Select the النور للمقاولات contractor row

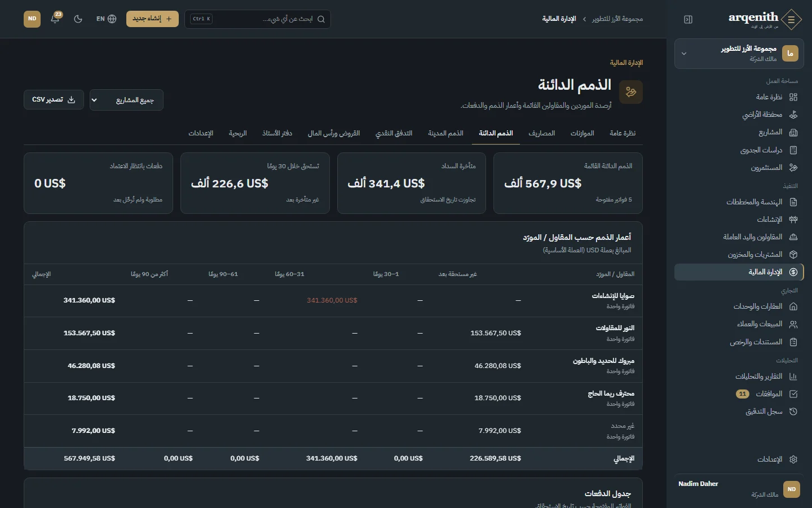333,333
